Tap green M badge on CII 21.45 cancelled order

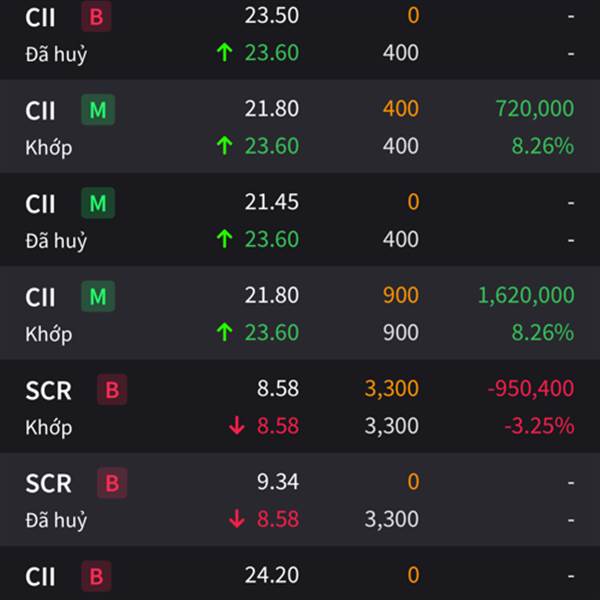pyautogui.click(x=98, y=203)
